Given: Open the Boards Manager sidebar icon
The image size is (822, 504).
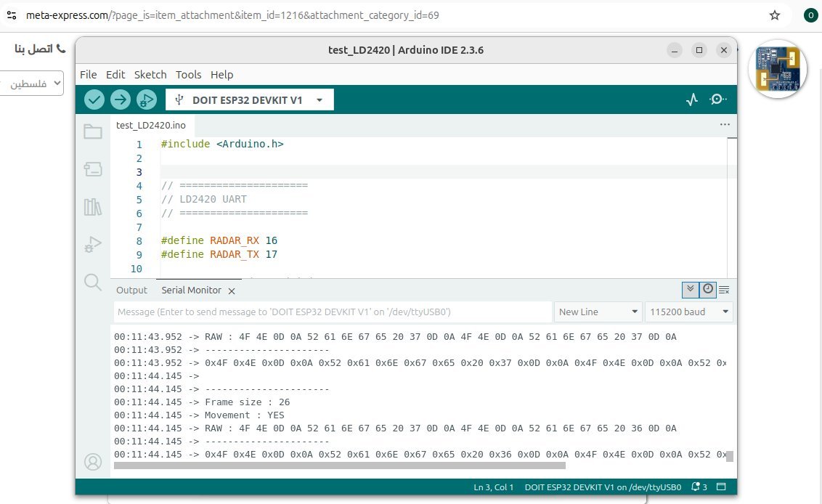Looking at the screenshot, I should tap(93, 169).
